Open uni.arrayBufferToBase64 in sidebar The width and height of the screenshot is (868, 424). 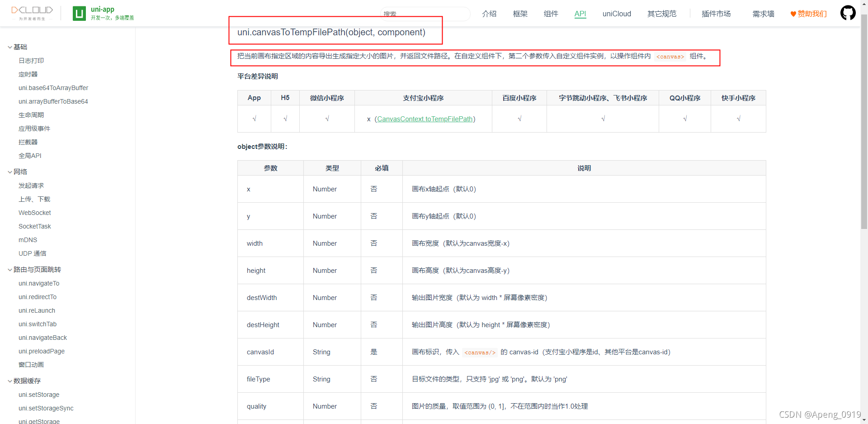coord(53,101)
